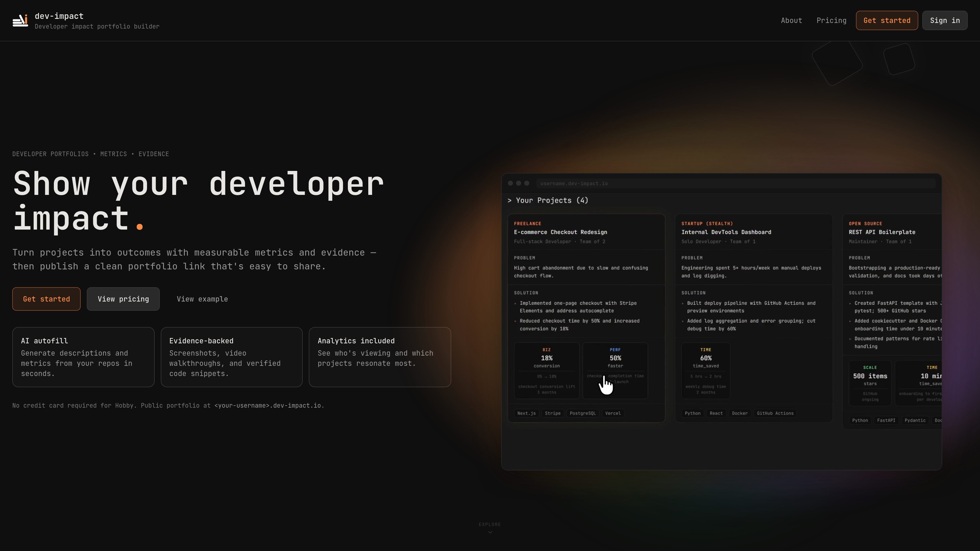Click the PERF 50% faster metric tile
Screen dimensions: 980x551
615,371
